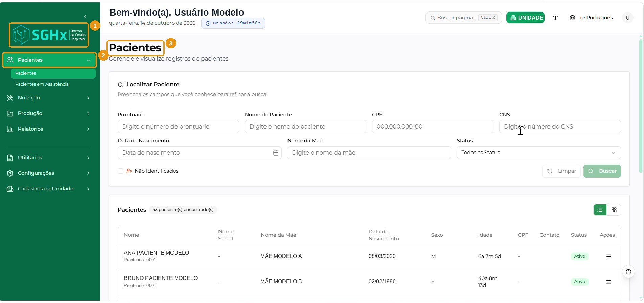Select the Pacientes submenu item
Viewport: 644px width, 303px height.
53,73
